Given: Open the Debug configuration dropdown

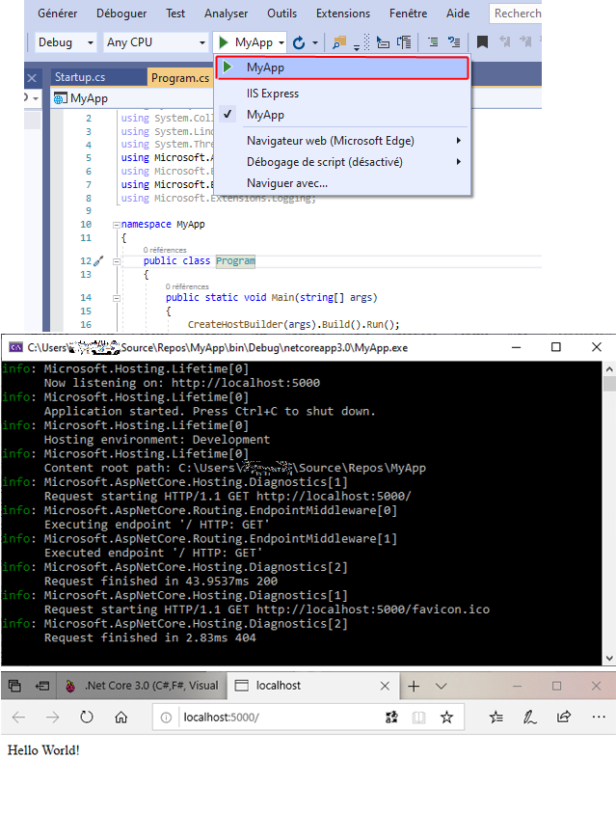Looking at the screenshot, I should tap(66, 42).
